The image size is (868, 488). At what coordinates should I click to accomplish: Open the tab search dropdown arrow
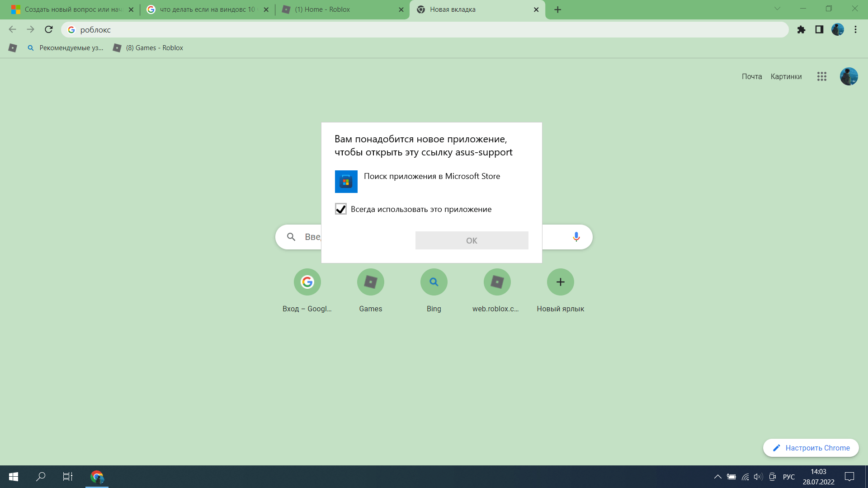click(x=777, y=9)
